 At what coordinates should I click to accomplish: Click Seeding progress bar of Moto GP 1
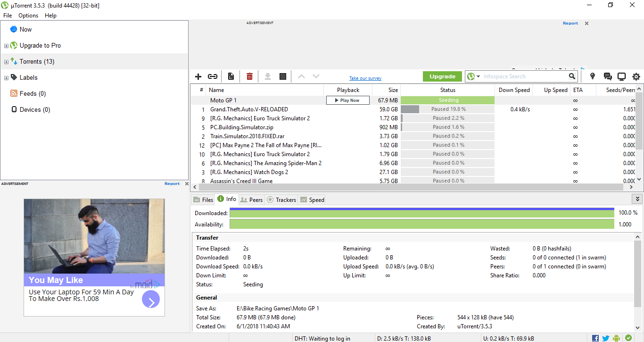447,100
